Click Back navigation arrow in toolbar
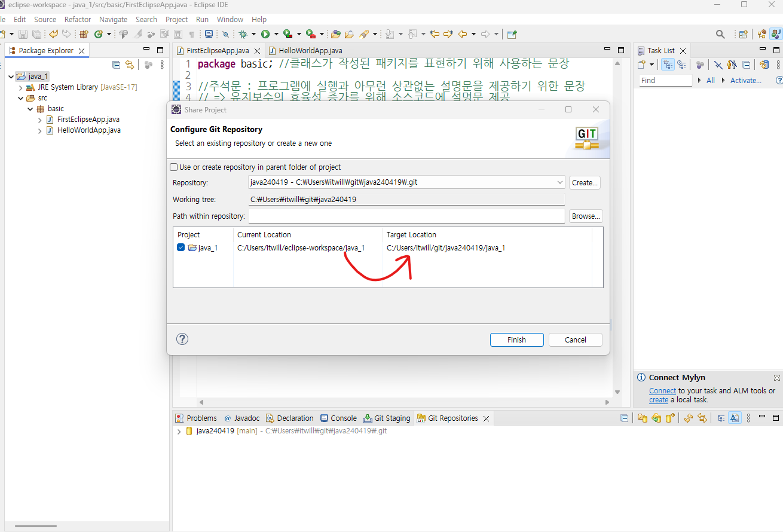The image size is (783, 532). [x=462, y=34]
